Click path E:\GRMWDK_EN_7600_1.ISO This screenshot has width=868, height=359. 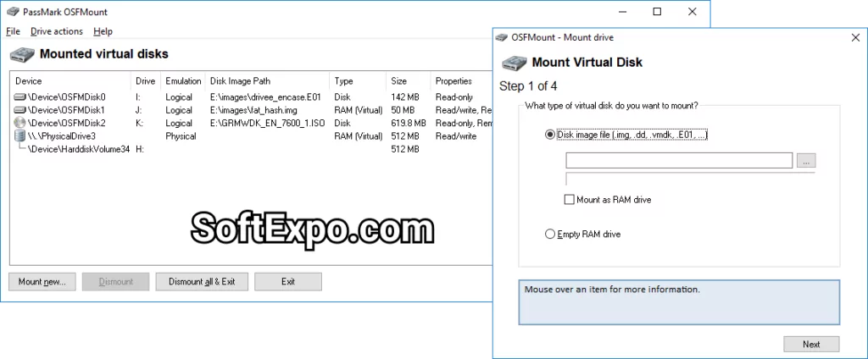click(x=267, y=123)
